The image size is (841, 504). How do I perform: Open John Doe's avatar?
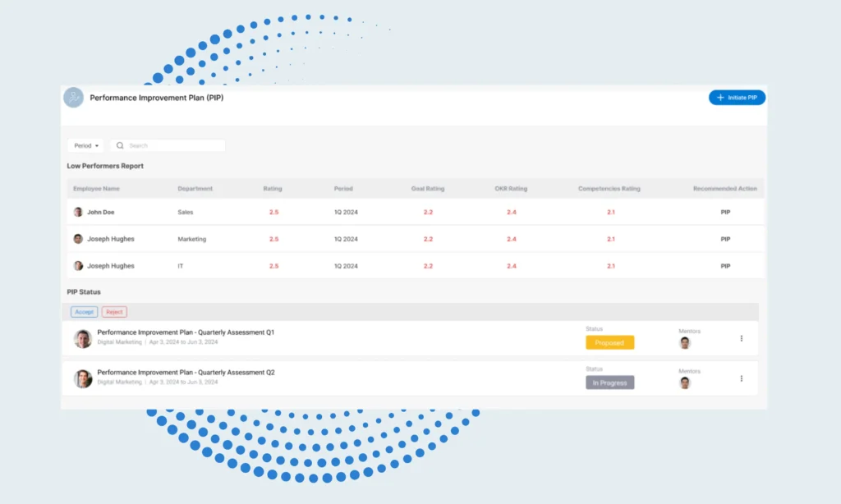[x=78, y=212]
